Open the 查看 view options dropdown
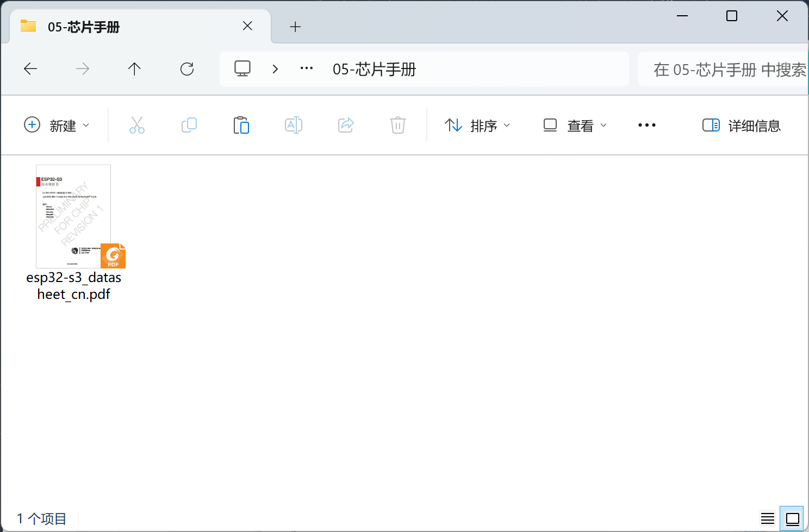 tap(574, 125)
